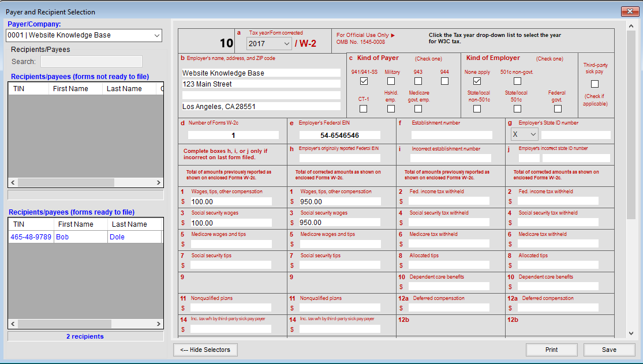Check the State/local non-501c checkbox
The image size is (643, 364).
coord(477,108)
